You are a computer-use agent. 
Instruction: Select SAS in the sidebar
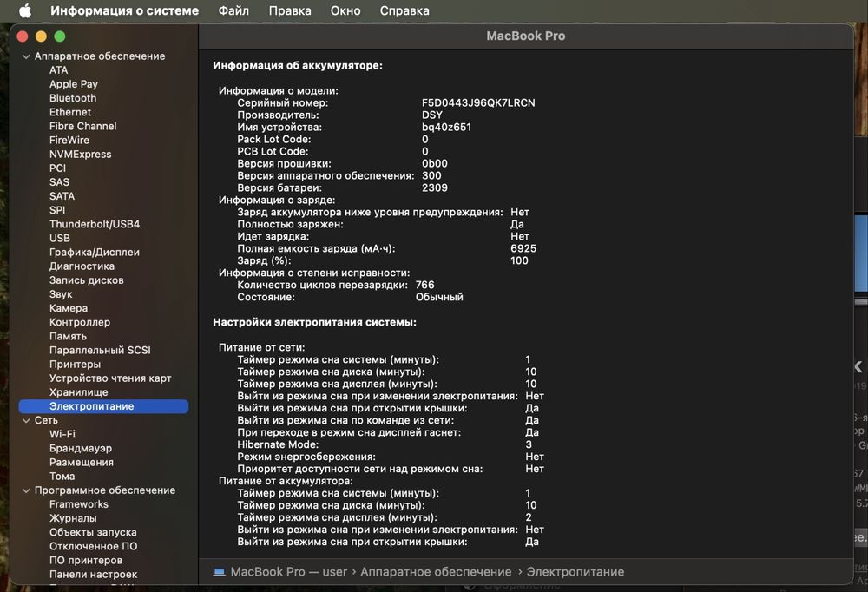pos(59,182)
